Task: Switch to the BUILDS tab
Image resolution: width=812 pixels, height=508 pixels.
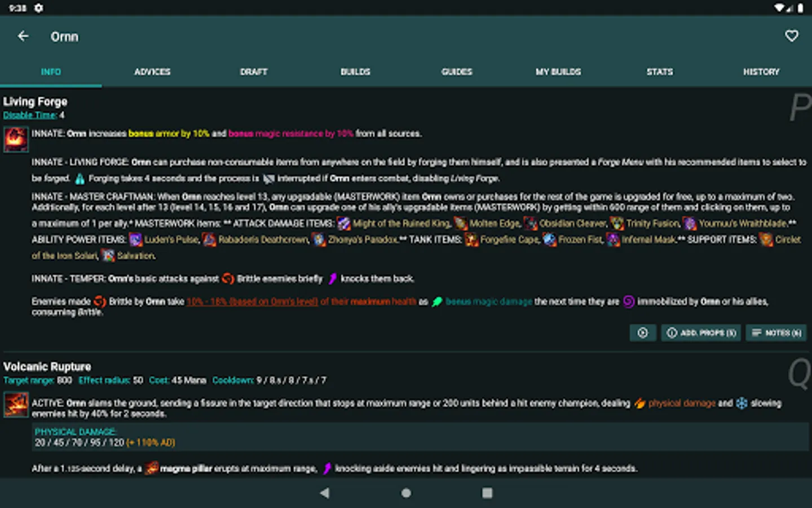Action: click(x=355, y=72)
